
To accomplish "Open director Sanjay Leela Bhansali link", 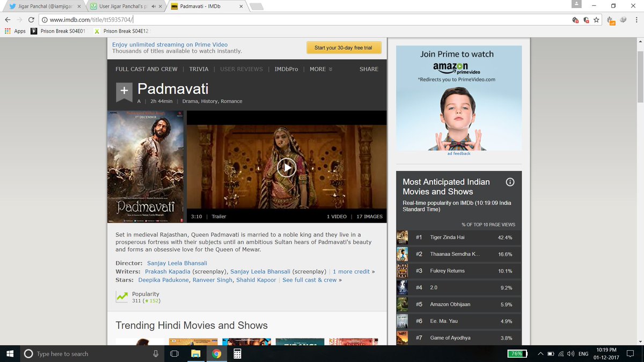I will tap(177, 263).
